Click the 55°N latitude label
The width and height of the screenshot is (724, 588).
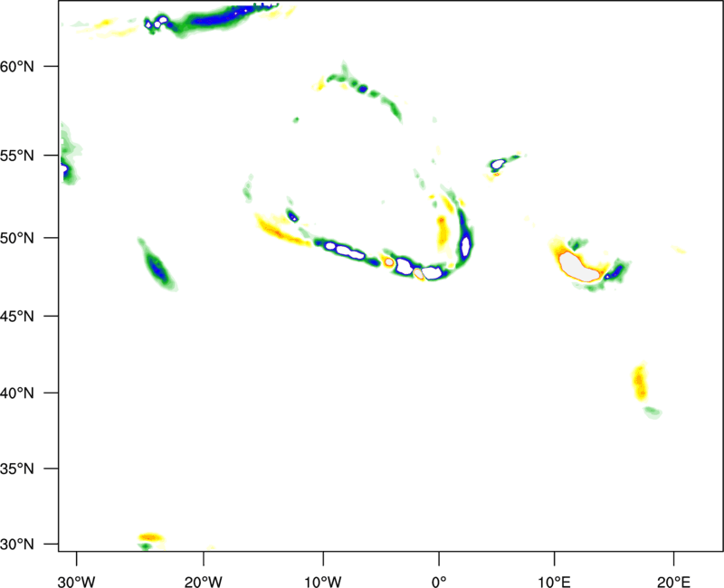point(17,156)
